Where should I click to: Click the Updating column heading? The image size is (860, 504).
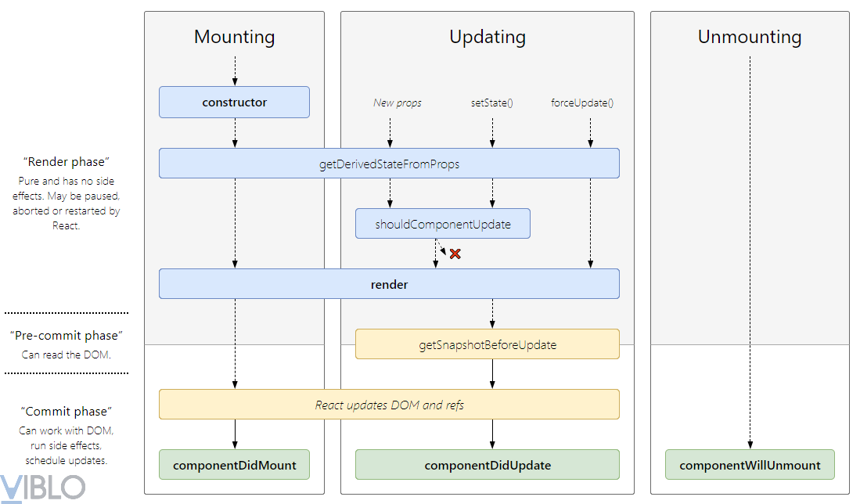pyautogui.click(x=487, y=37)
